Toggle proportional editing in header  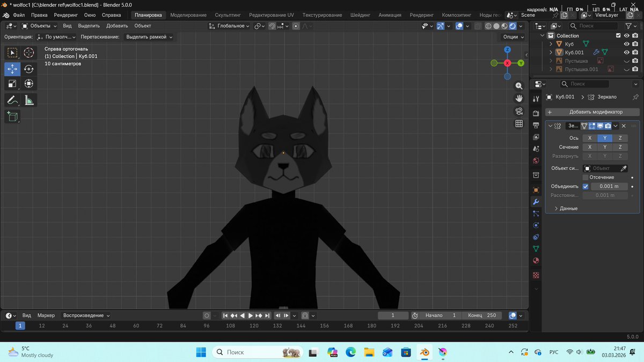296,26
